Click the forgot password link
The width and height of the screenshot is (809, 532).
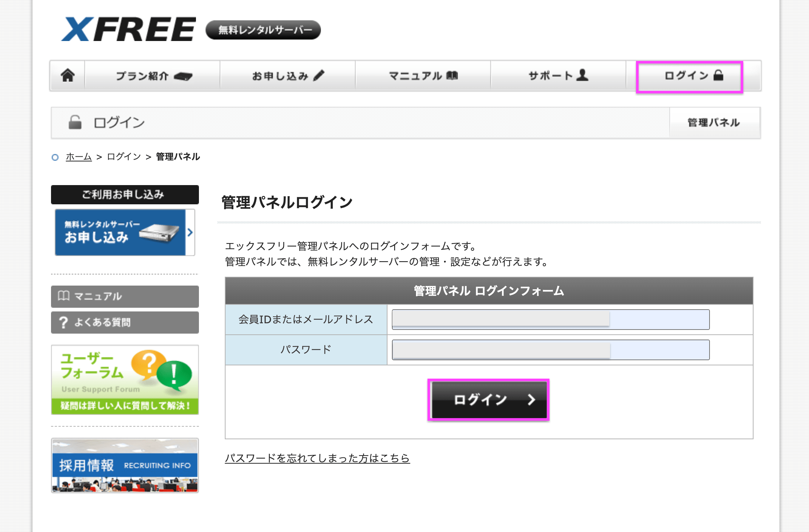tap(317, 458)
